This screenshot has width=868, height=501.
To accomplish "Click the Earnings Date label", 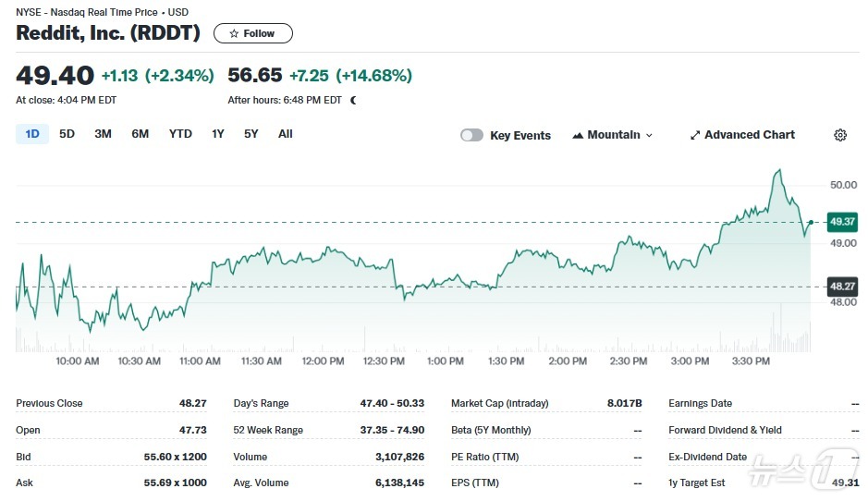I will click(701, 403).
